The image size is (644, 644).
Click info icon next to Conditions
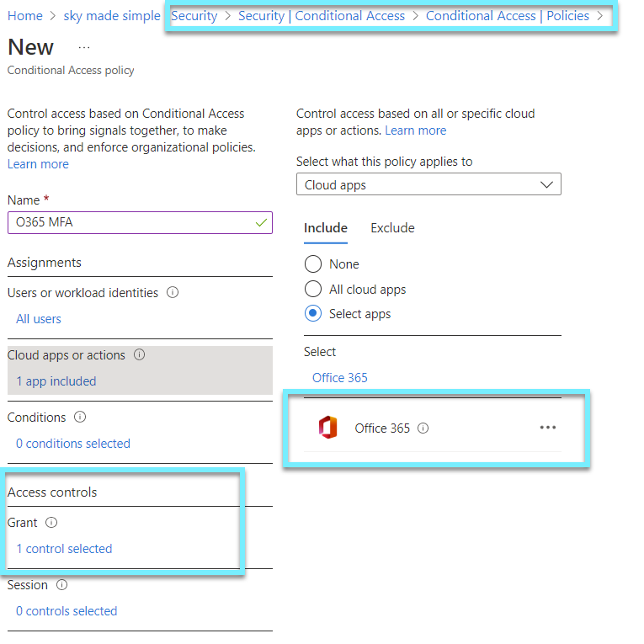click(80, 417)
